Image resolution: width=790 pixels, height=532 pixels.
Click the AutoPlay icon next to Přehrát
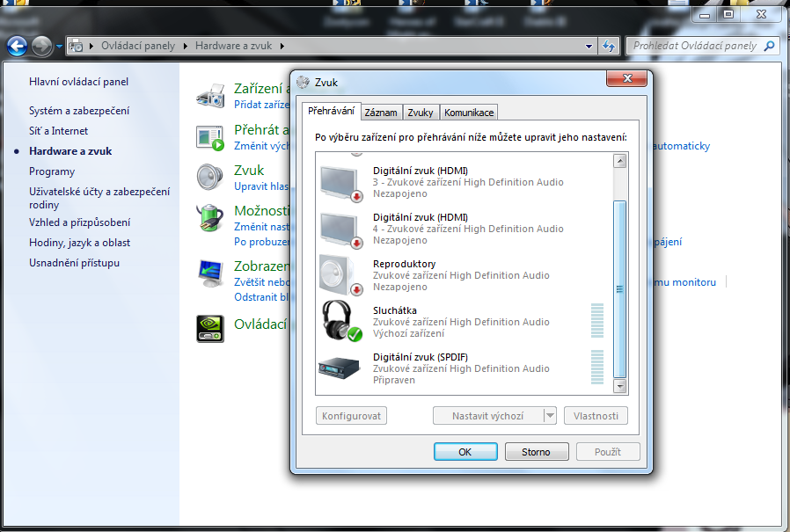click(x=210, y=137)
